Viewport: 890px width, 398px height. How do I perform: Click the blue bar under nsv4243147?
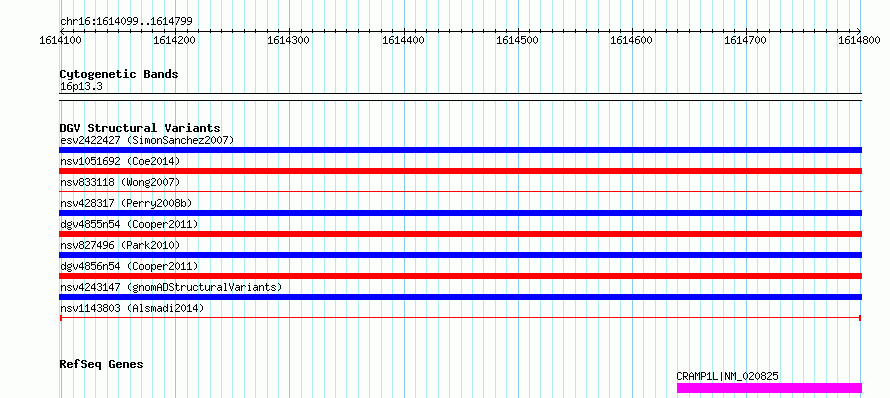[x=460, y=297]
